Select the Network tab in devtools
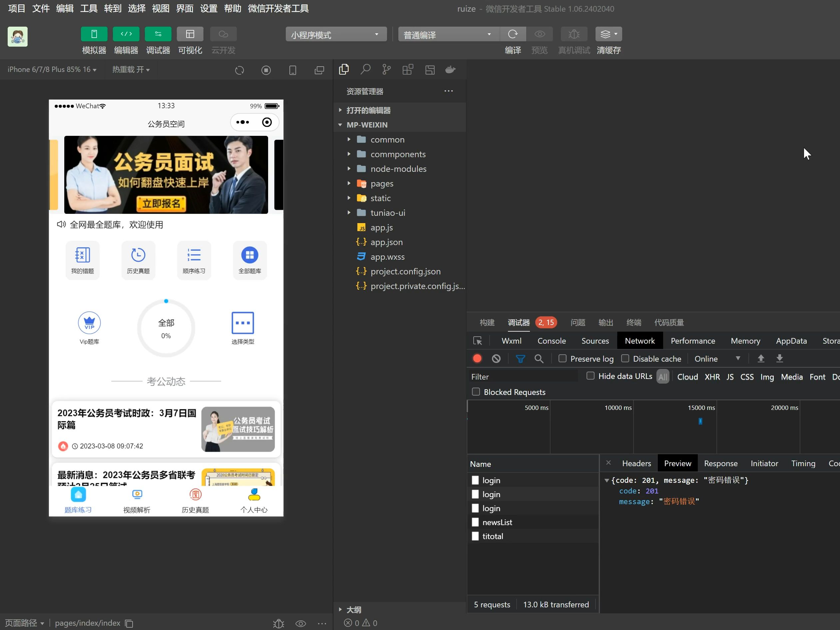The width and height of the screenshot is (840, 630). [x=639, y=340]
